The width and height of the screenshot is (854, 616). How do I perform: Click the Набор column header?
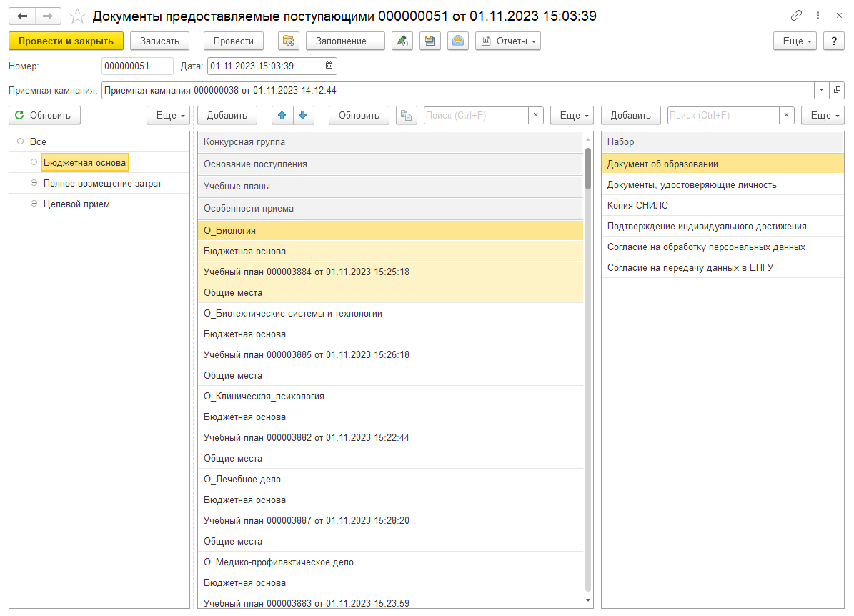click(723, 141)
